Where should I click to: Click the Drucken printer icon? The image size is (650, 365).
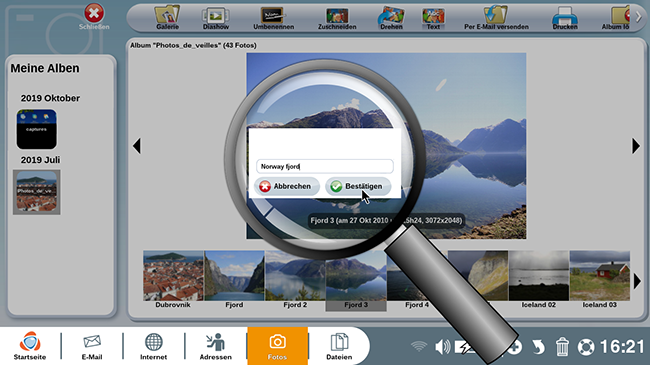pyautogui.click(x=565, y=17)
